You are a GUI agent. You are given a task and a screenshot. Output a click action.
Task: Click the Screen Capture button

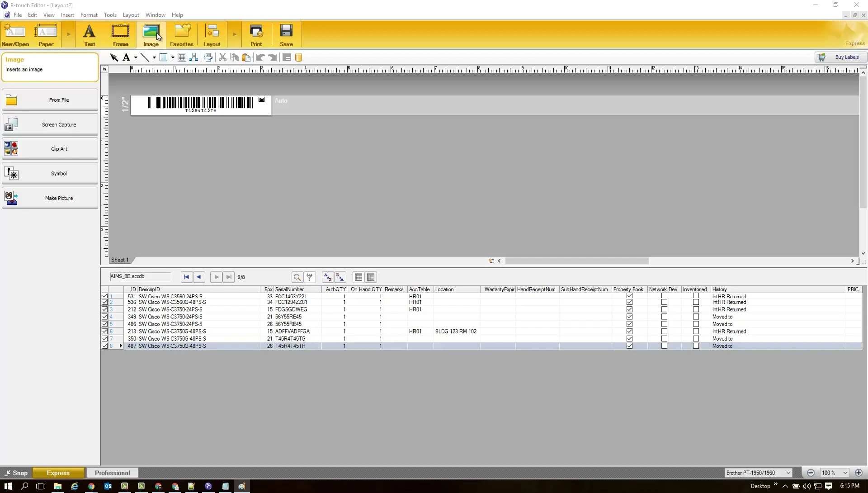[50, 124]
